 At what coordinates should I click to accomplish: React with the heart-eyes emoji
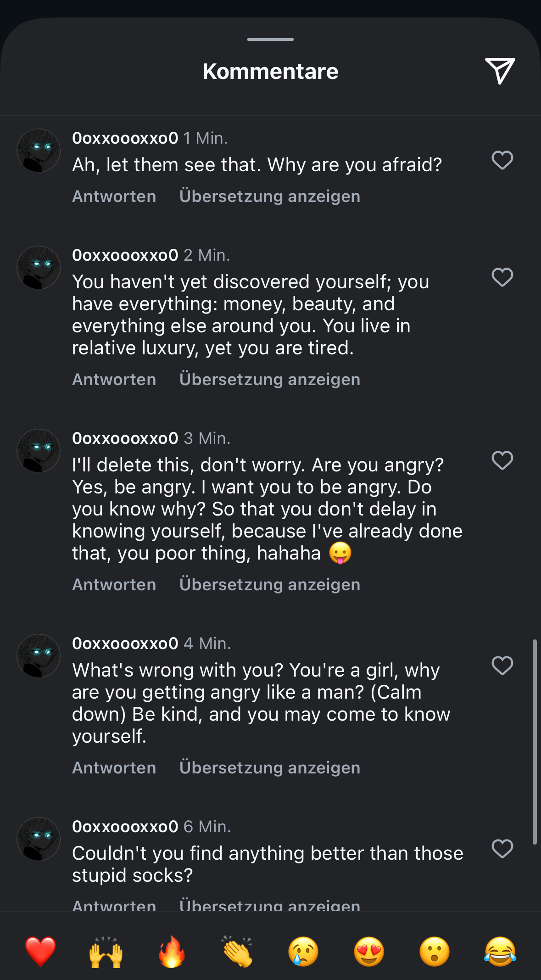pyautogui.click(x=369, y=952)
